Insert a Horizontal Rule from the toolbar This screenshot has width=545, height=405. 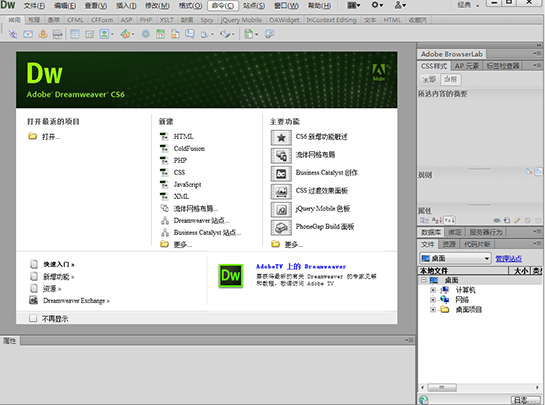(x=57, y=34)
